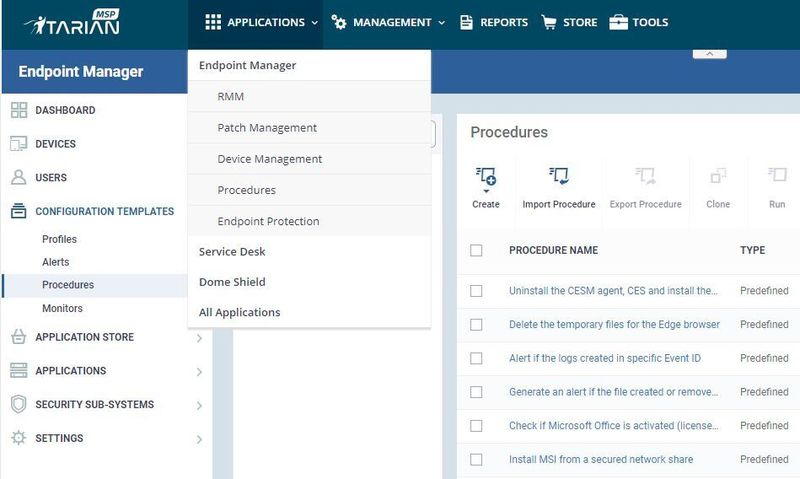Select Monitors under Configuration Templates
Screen dimensions: 800x479
pos(62,308)
